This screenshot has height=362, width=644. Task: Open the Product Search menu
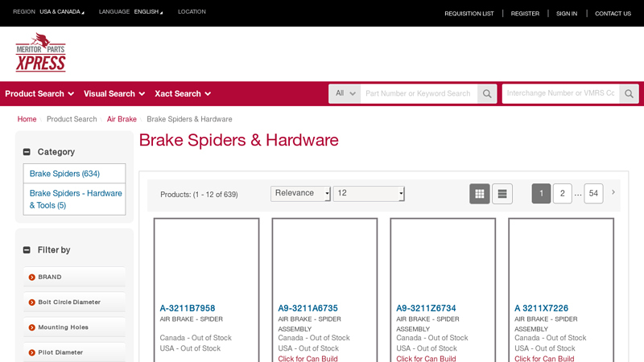[x=39, y=93]
